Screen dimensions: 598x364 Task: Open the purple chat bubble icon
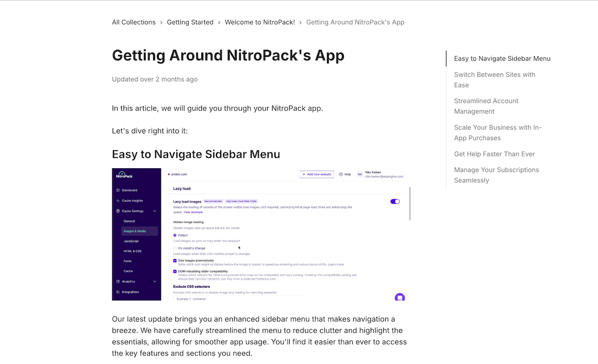click(399, 298)
